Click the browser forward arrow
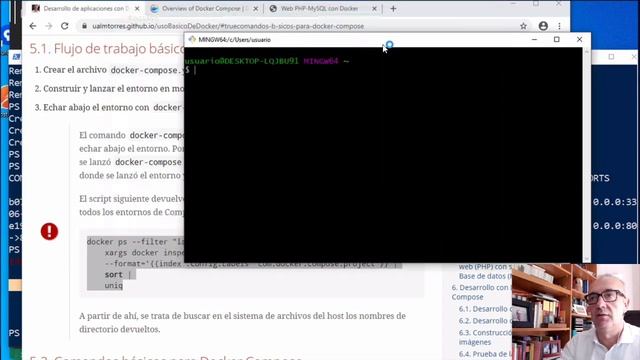 pos(49,26)
